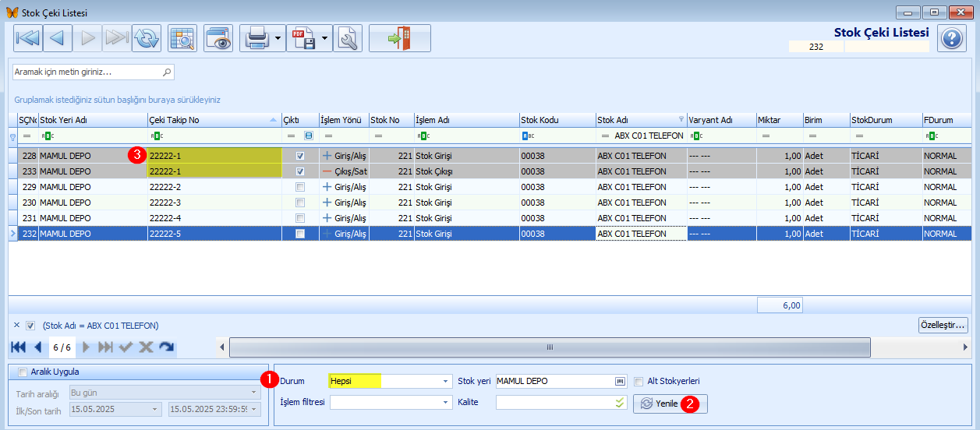Click horizontal scrollbar left arrow
This screenshot has height=430, width=980.
click(x=224, y=347)
